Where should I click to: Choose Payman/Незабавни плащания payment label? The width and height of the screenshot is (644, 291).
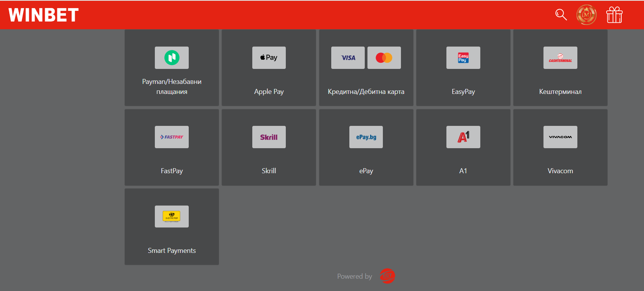(172, 87)
